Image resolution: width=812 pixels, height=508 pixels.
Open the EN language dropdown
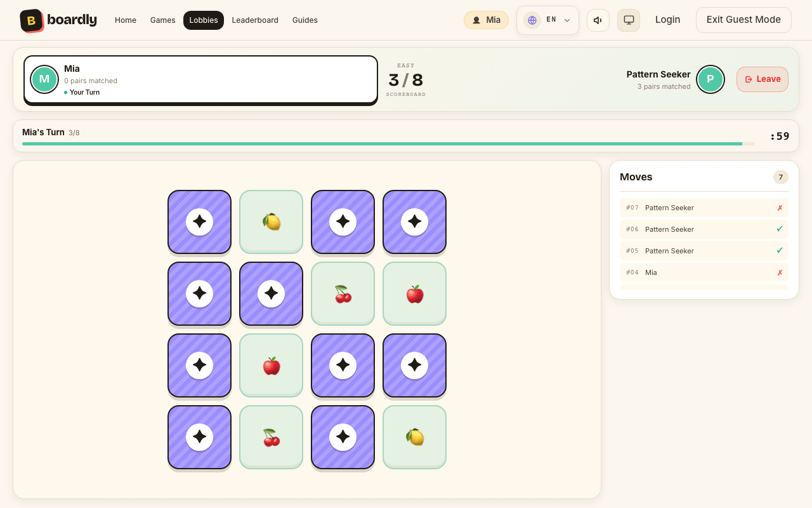547,20
